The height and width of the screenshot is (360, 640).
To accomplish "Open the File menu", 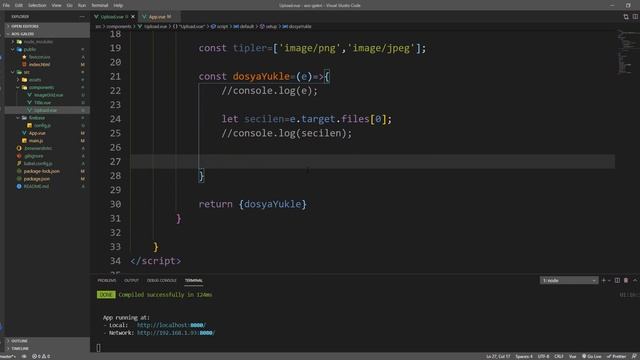I will coord(6,5).
